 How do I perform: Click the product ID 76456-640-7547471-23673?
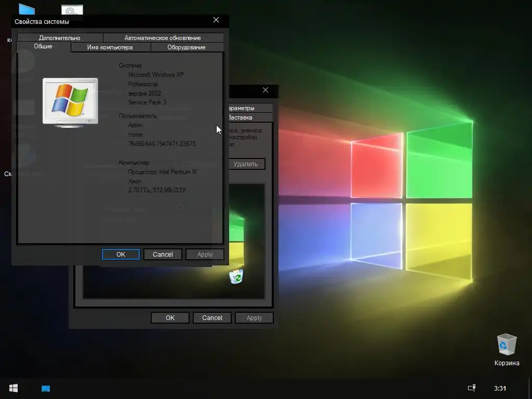point(162,143)
